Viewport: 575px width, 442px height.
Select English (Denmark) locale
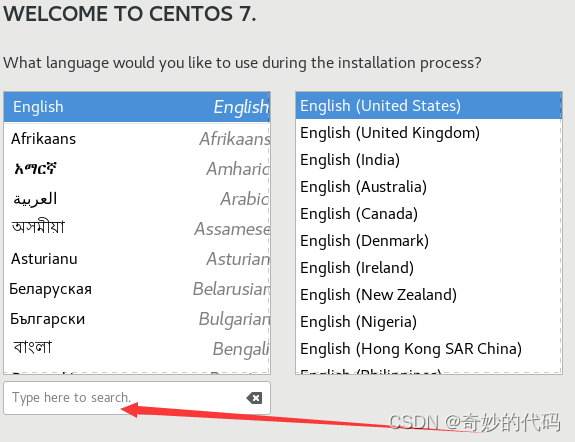(428, 241)
